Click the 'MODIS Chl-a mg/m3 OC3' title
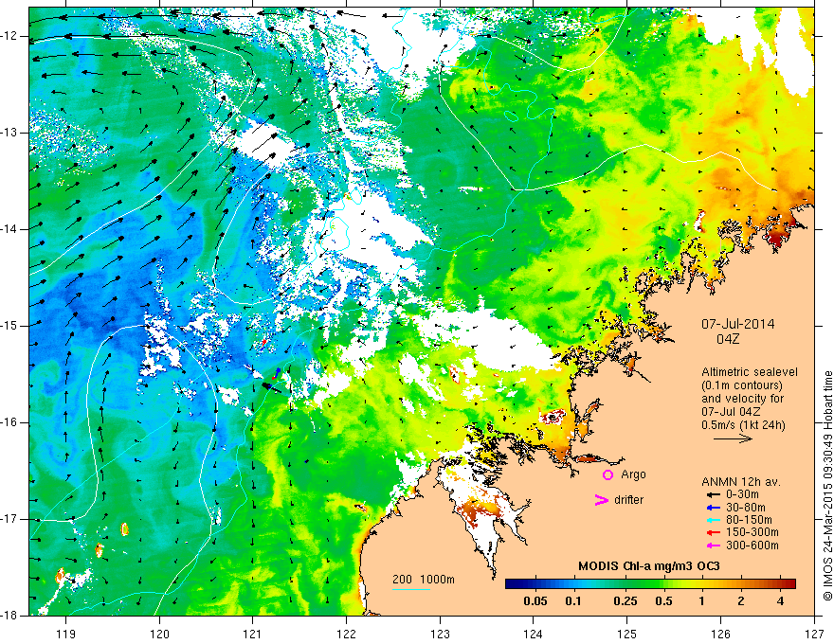The image size is (834, 644). [649, 566]
